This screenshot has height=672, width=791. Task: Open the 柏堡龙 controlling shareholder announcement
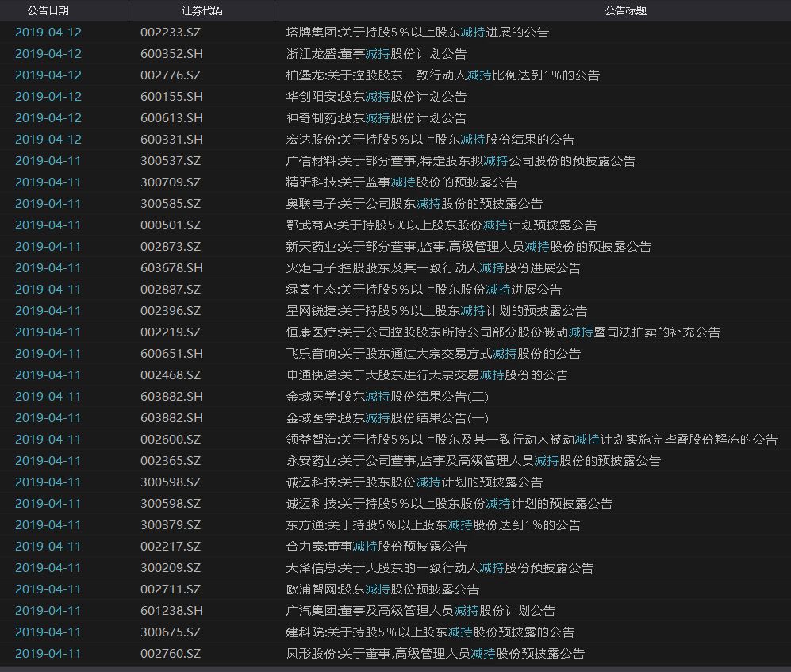tap(443, 75)
